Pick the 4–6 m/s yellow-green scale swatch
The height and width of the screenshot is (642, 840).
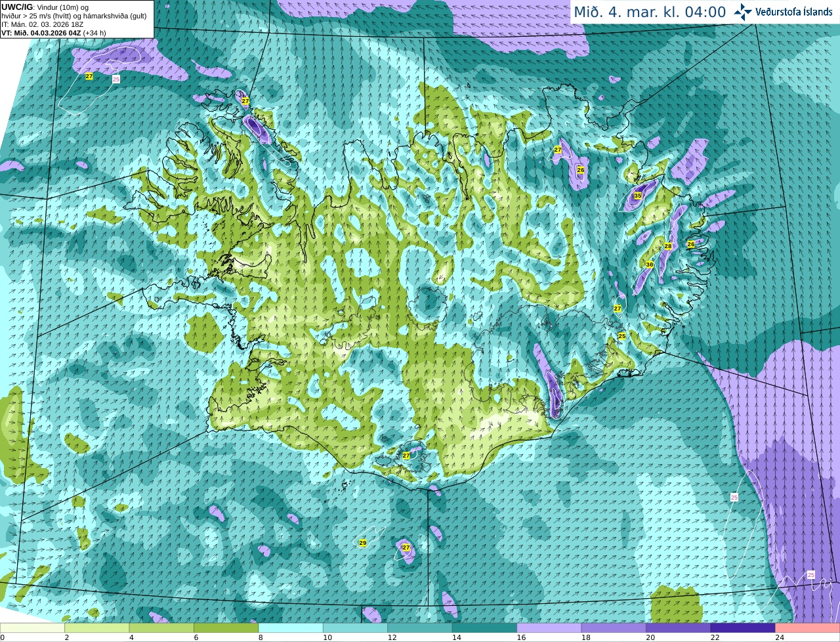click(161, 628)
